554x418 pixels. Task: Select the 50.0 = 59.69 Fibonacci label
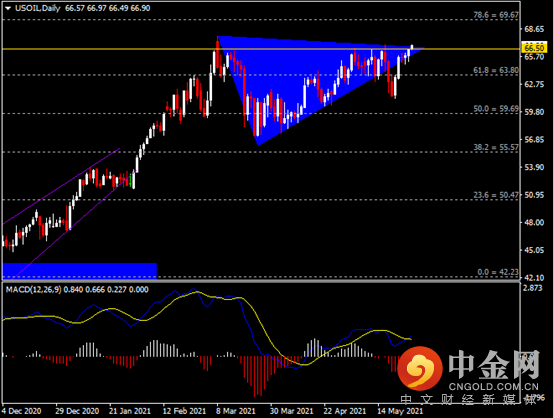(x=496, y=109)
